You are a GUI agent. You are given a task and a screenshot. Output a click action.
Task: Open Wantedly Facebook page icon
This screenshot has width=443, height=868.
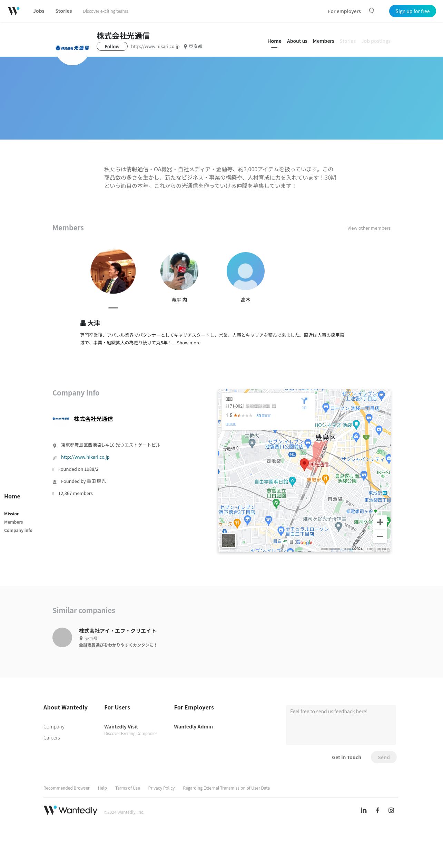pos(377,810)
